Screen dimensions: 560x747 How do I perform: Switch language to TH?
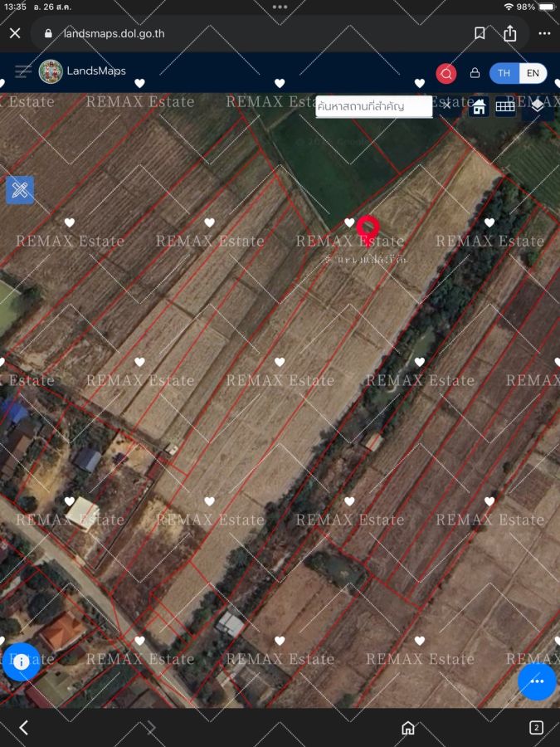point(504,73)
